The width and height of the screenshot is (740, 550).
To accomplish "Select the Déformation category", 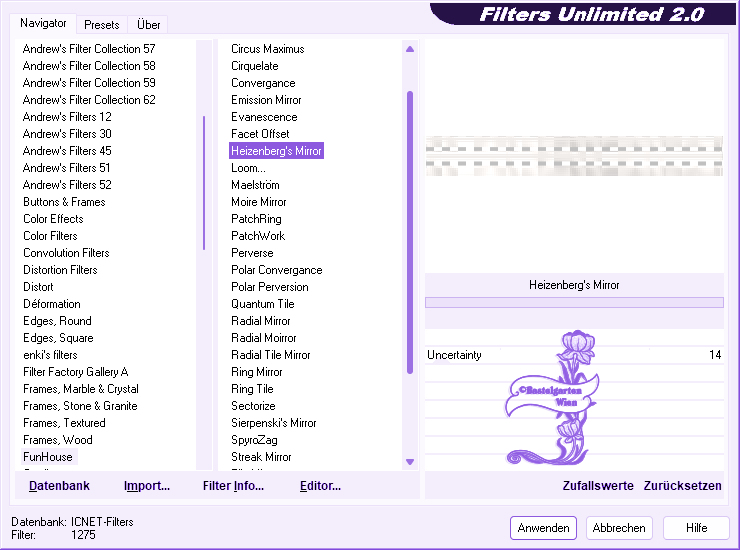I will click(52, 304).
